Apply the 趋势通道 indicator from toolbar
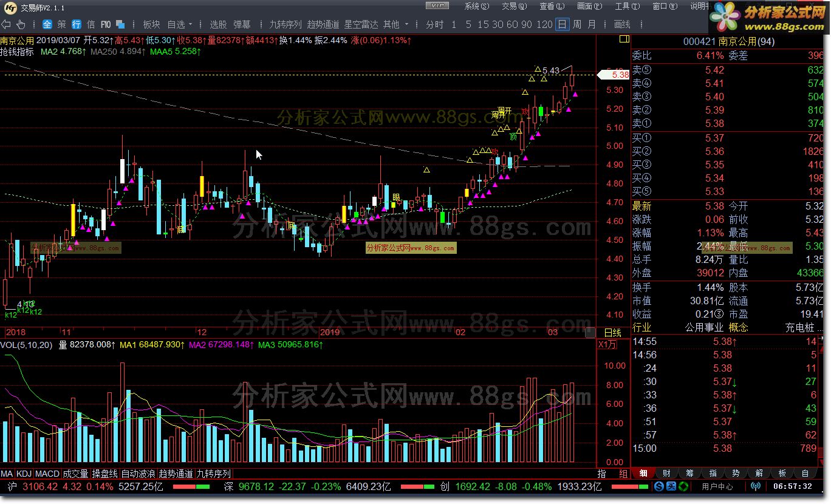This screenshot has height=504, width=831. pos(323,24)
